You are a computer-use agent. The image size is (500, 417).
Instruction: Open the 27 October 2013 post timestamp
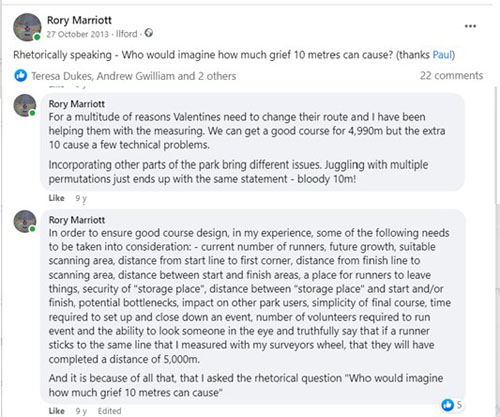click(77, 34)
